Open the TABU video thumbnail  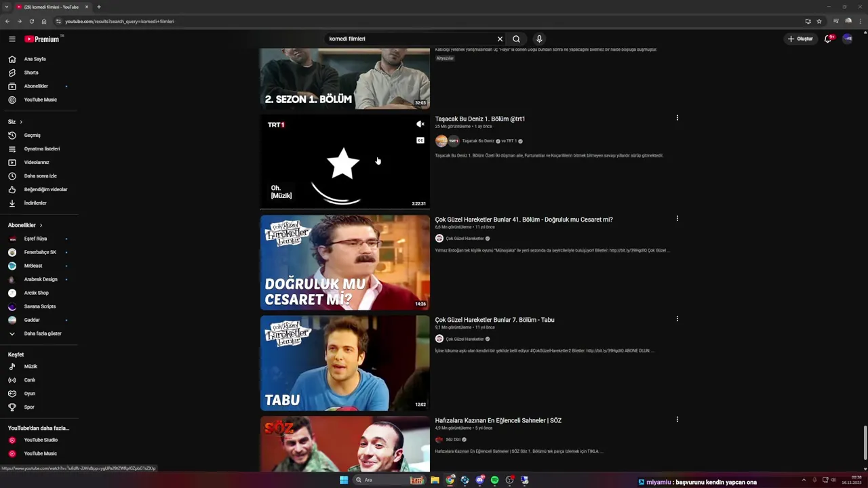[345, 363]
